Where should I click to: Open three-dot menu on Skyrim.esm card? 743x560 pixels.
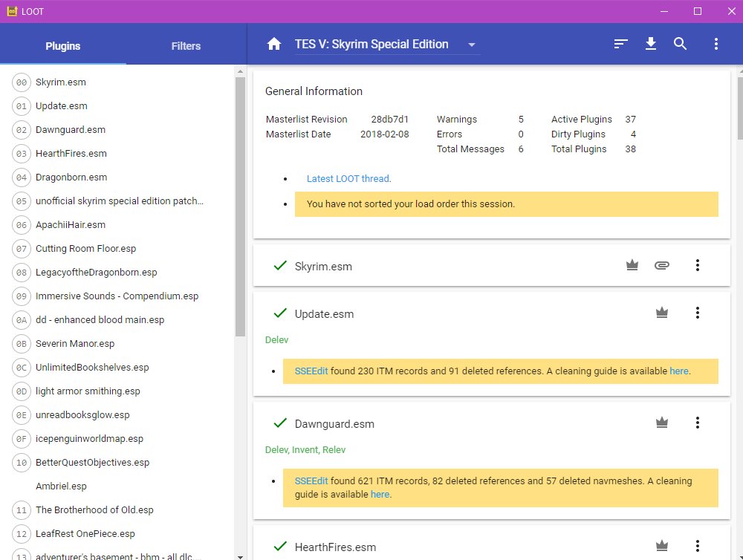[x=697, y=265]
